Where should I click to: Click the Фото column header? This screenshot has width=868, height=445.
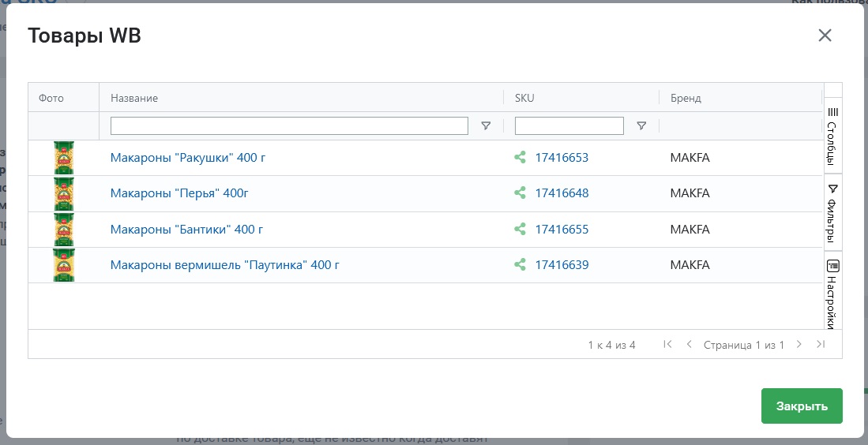click(x=51, y=98)
